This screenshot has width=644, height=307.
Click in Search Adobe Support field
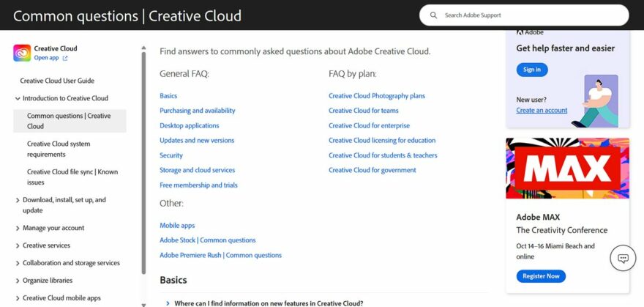pyautogui.click(x=524, y=15)
